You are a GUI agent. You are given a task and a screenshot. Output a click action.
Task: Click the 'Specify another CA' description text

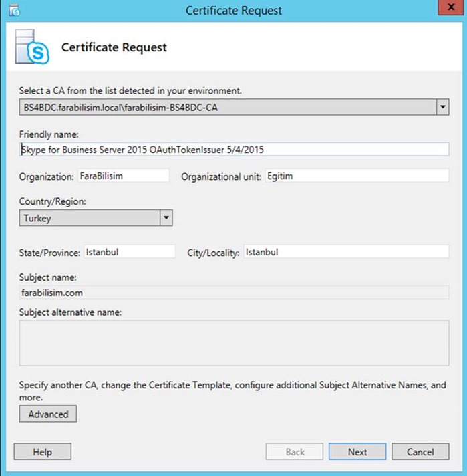click(x=232, y=391)
